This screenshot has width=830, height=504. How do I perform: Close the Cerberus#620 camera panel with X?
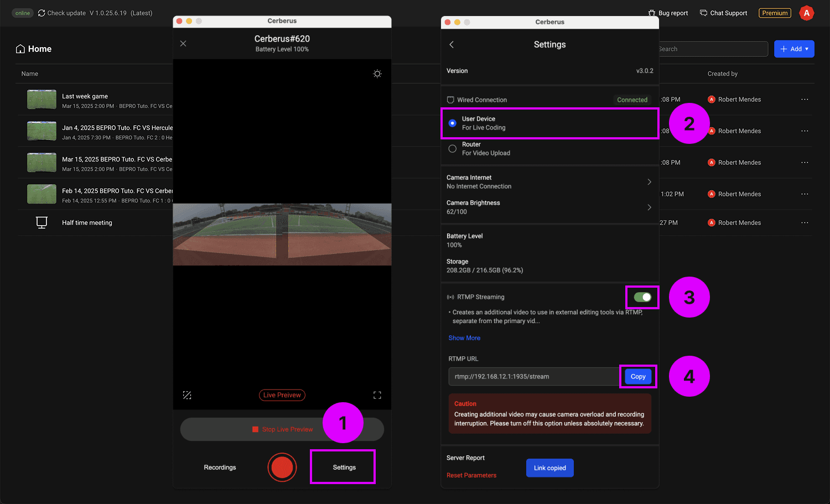point(183,43)
